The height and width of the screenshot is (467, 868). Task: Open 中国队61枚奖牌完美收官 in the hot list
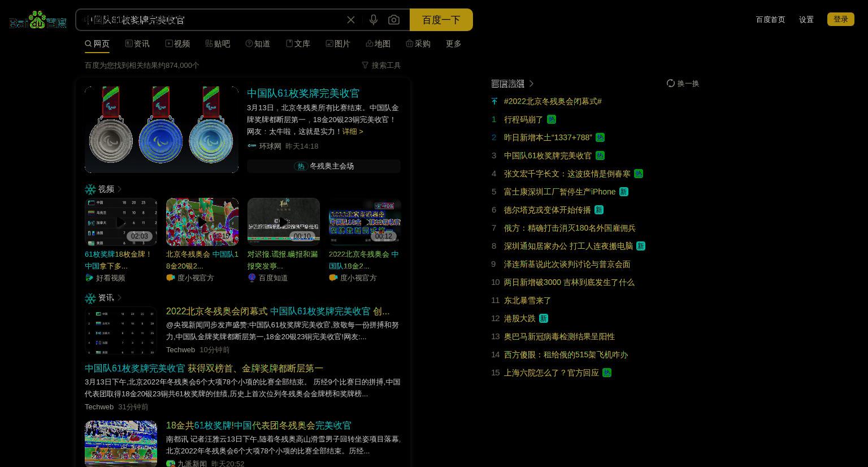548,155
